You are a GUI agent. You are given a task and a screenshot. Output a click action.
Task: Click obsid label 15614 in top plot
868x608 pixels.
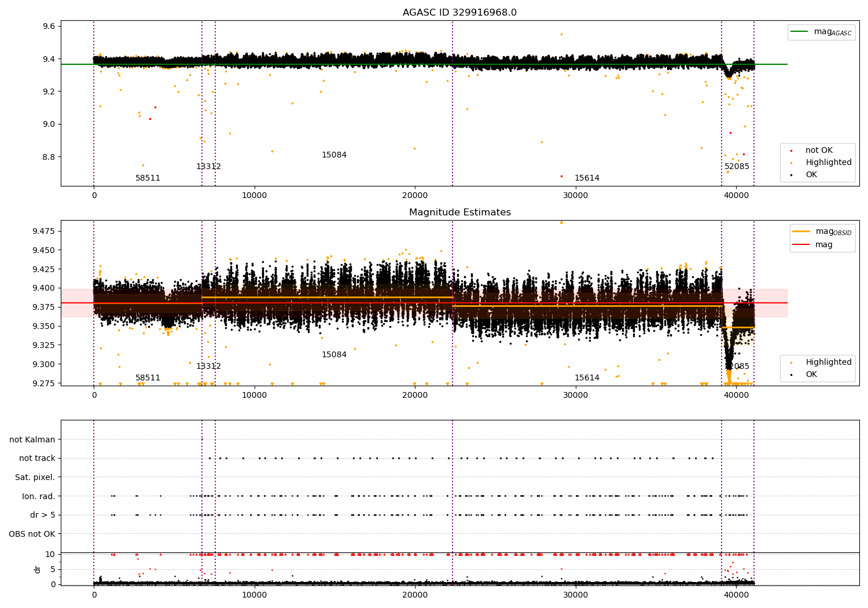click(x=587, y=178)
